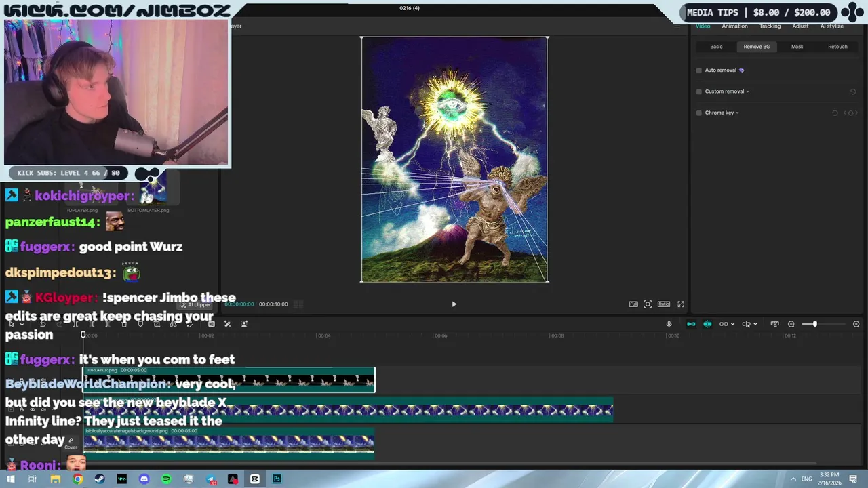
Task: Switch to the Tracking tab
Action: (770, 26)
